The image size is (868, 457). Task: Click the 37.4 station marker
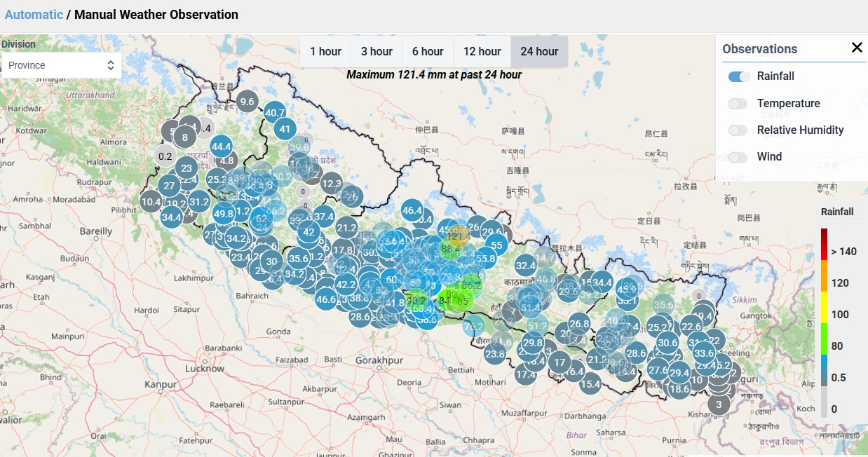point(323,217)
